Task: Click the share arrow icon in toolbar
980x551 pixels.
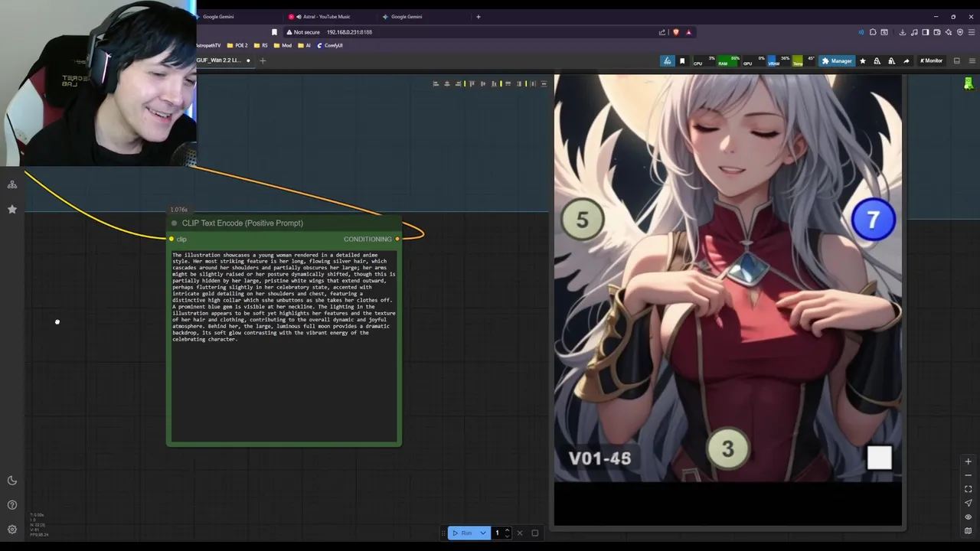Action: tap(906, 61)
